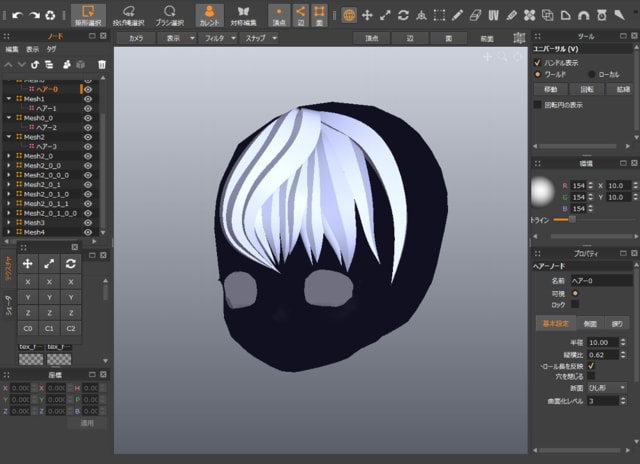Screen dimensions: 640x464
Task: Select the knife tool icon
Action: (x=620, y=16)
